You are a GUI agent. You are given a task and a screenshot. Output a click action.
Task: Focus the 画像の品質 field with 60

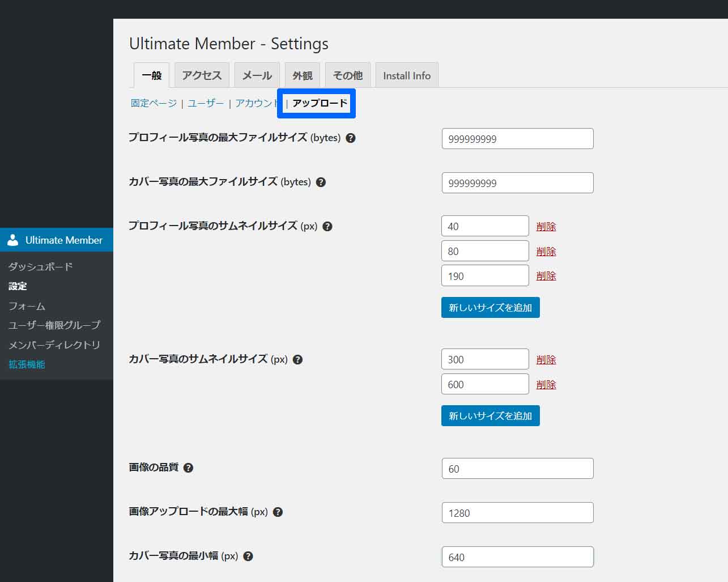click(518, 469)
